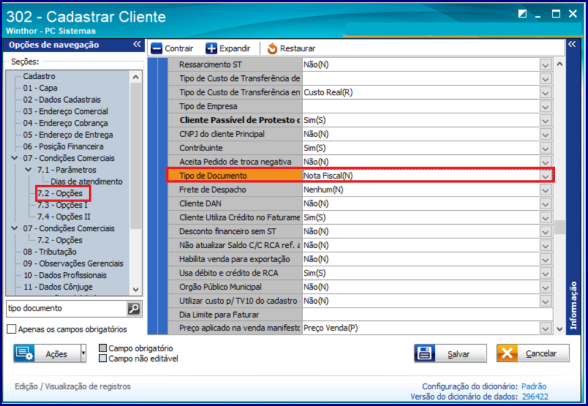The width and height of the screenshot is (588, 406).
Task: Click the Ações gear icon
Action: 25,354
